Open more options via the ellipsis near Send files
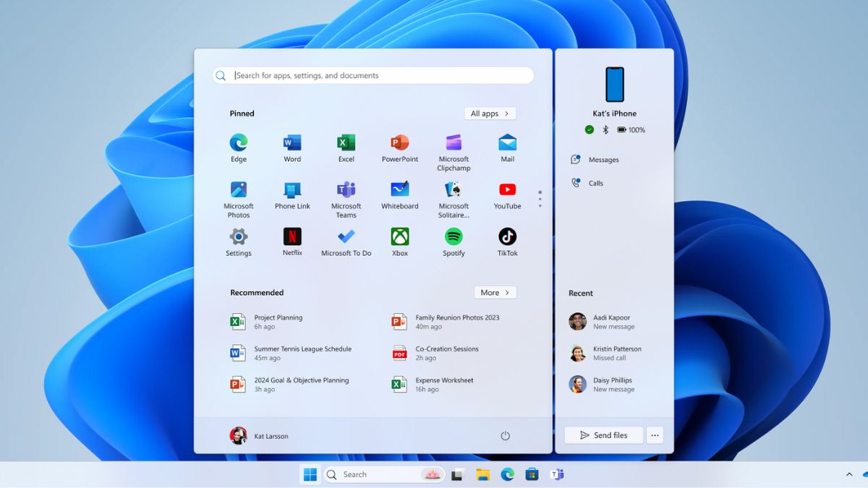Viewport: 868px width, 488px height. coord(655,435)
